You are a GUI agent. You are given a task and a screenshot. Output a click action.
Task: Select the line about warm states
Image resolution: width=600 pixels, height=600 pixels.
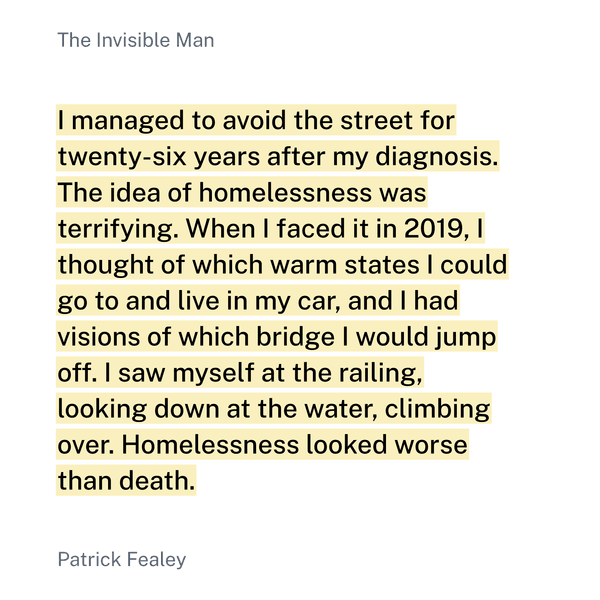pos(282,264)
